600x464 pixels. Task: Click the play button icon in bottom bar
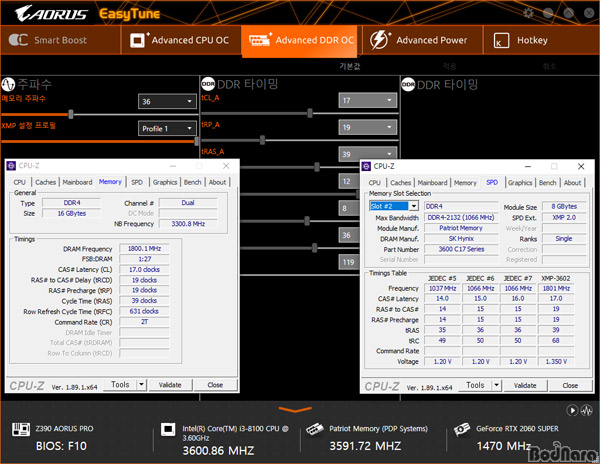[572, 410]
